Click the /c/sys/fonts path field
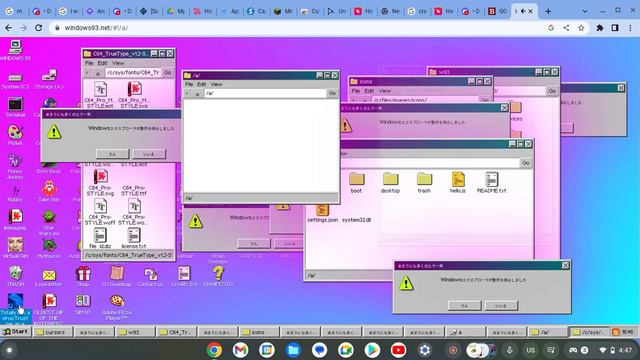Image resolution: width=640 pixels, height=360 pixels. [133, 73]
